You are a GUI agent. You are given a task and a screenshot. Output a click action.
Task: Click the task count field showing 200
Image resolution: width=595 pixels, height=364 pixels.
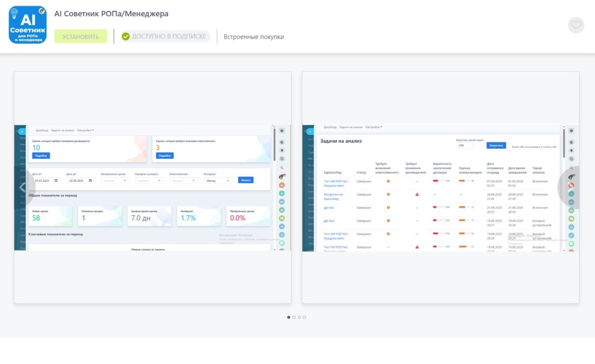click(465, 146)
